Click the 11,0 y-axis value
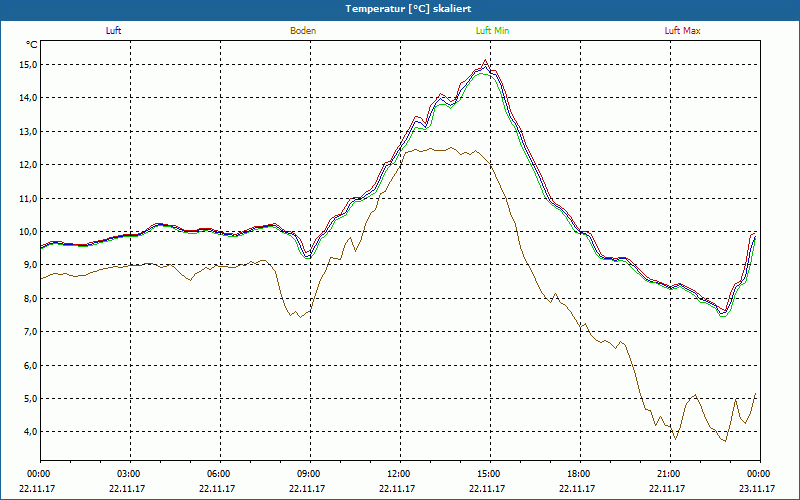The image size is (800, 500). click(x=29, y=198)
